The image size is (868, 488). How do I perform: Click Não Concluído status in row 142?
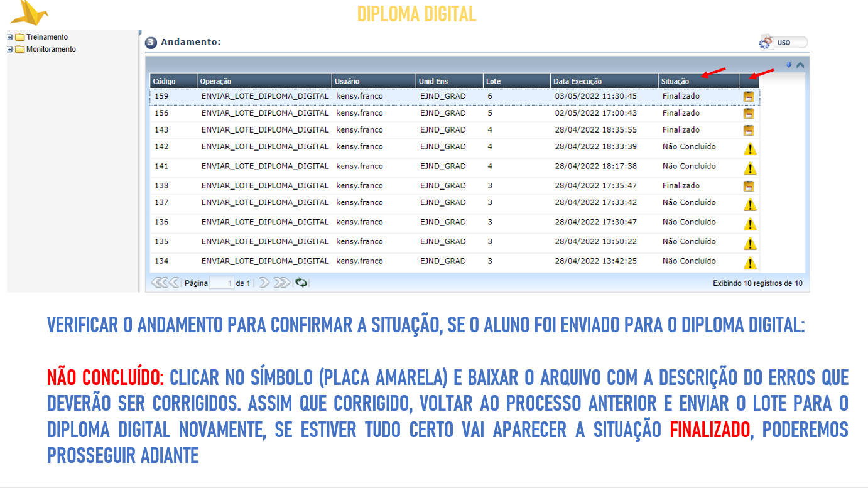[689, 147]
